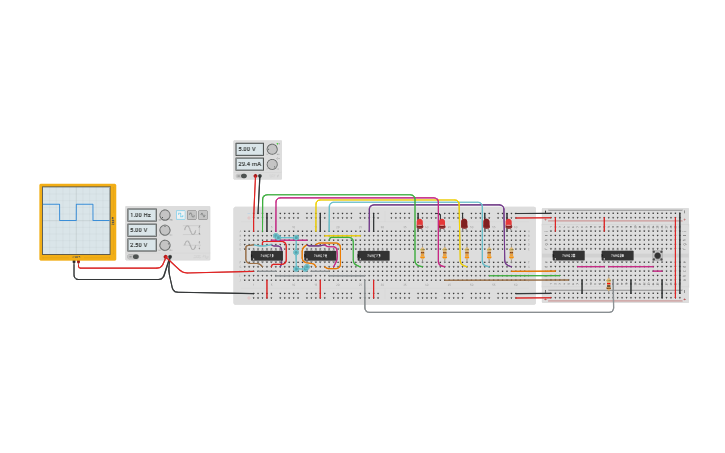Viewport: 725px width, 453px height.
Task: Click the power supply voltage knob
Action: click(x=272, y=149)
